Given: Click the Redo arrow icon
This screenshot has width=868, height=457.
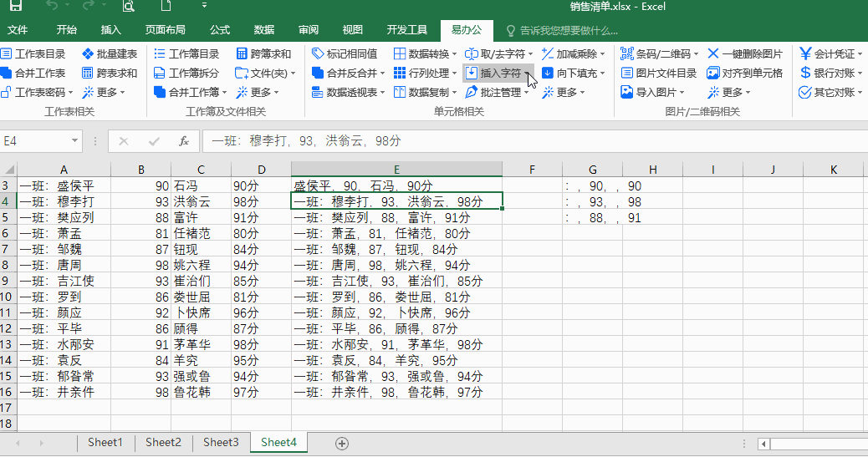Looking at the screenshot, I should (88, 6).
